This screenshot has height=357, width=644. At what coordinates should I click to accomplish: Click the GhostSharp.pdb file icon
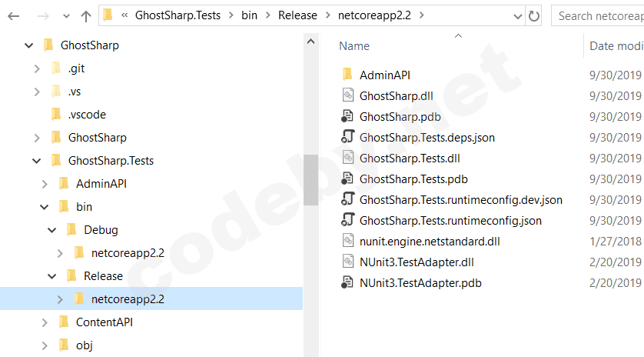[347, 117]
